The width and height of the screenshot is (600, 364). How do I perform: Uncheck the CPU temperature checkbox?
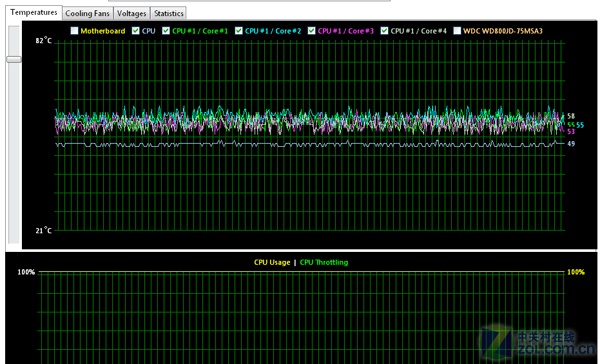135,31
